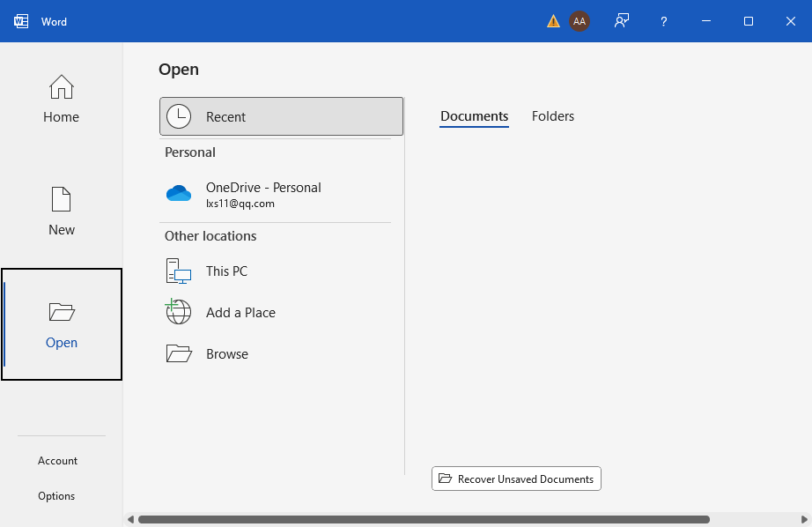Click the Add a Place globe icon

point(179,312)
